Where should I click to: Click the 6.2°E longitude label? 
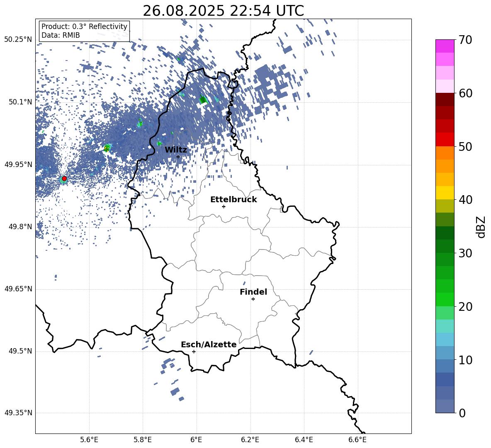click(x=250, y=440)
